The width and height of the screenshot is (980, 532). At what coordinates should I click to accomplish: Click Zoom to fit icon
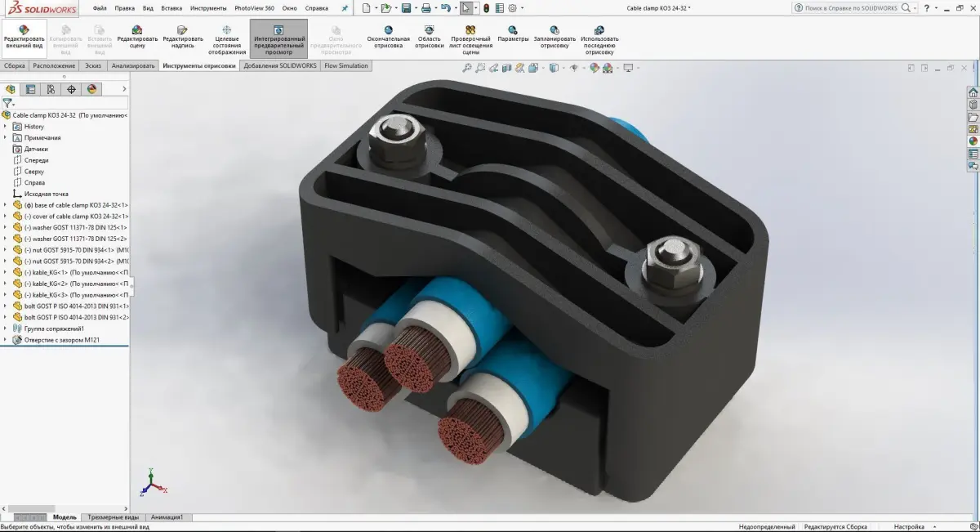point(468,68)
